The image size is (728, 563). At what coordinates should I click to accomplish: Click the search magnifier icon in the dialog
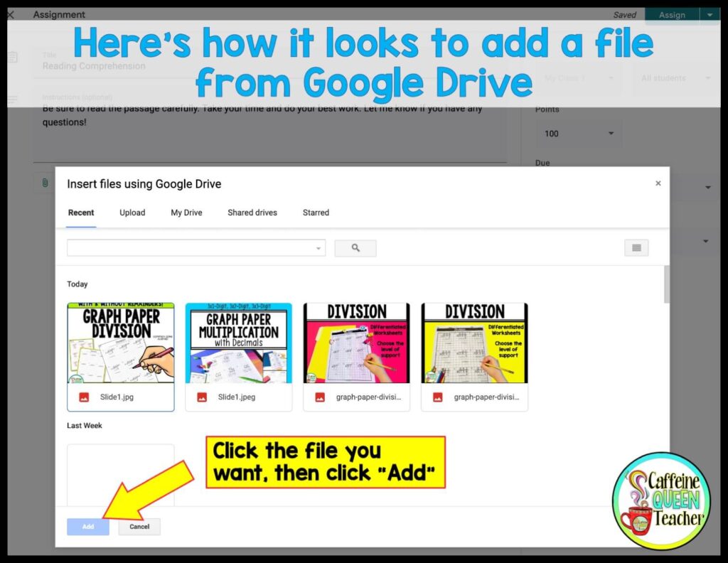pos(355,248)
